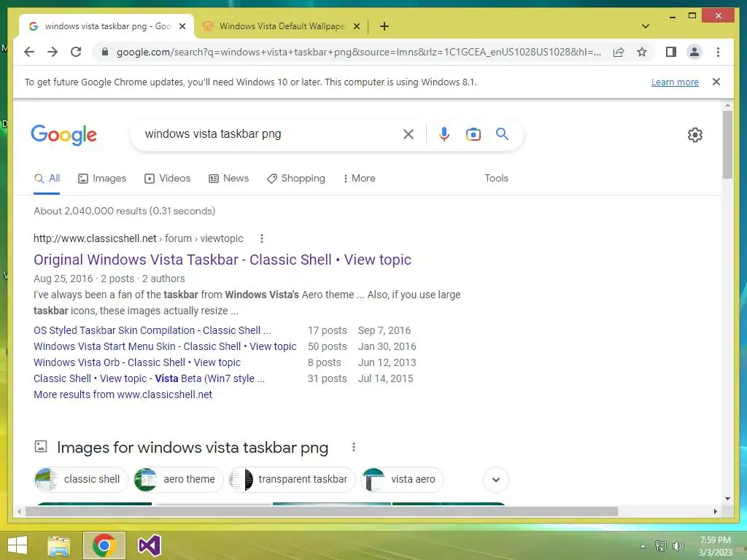
Task: Focus the Chrome address bar URL
Action: [x=358, y=52]
